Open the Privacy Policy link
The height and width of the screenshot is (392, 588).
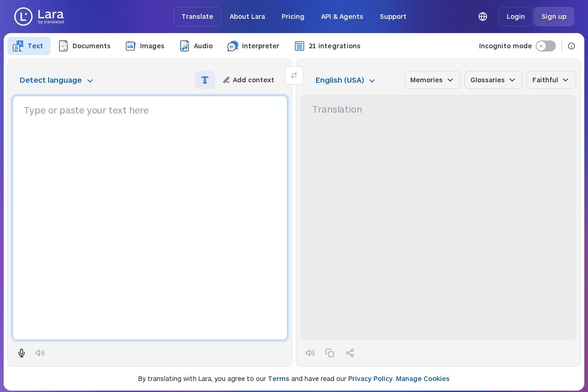[x=370, y=379]
